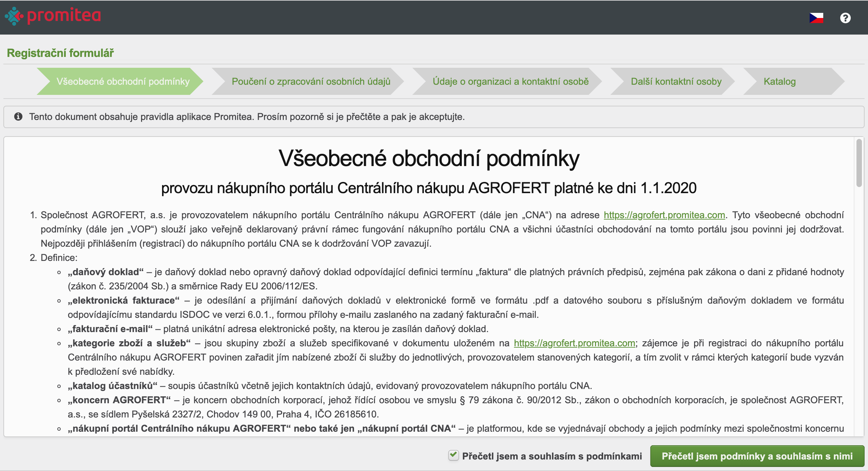Click the notice text about pravidla aplikace Promitea
Viewport: 868px width, 471px height.
pyautogui.click(x=247, y=117)
